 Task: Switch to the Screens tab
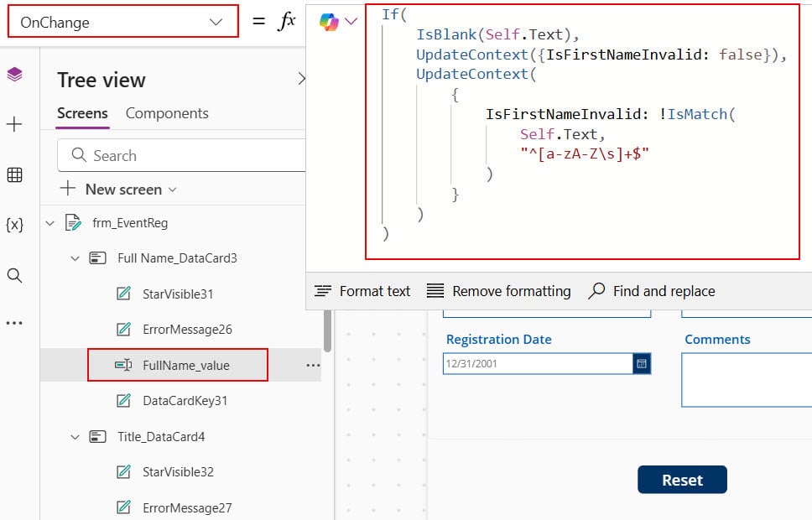coord(83,112)
